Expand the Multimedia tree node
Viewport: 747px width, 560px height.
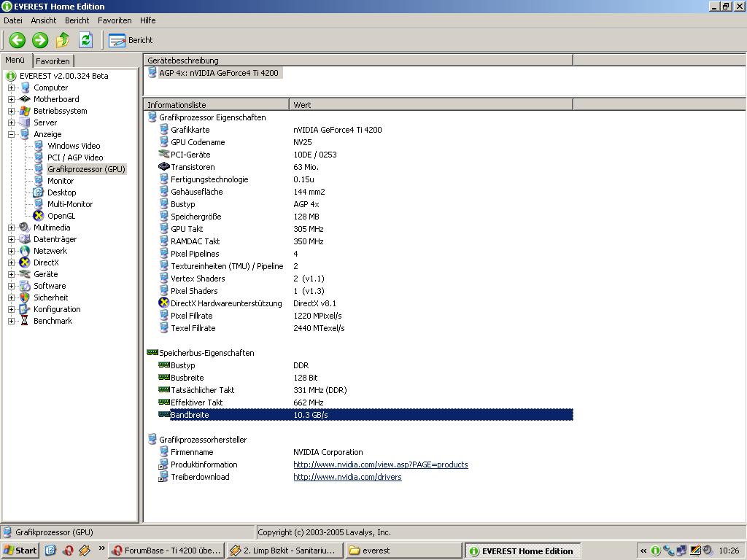click(12, 227)
